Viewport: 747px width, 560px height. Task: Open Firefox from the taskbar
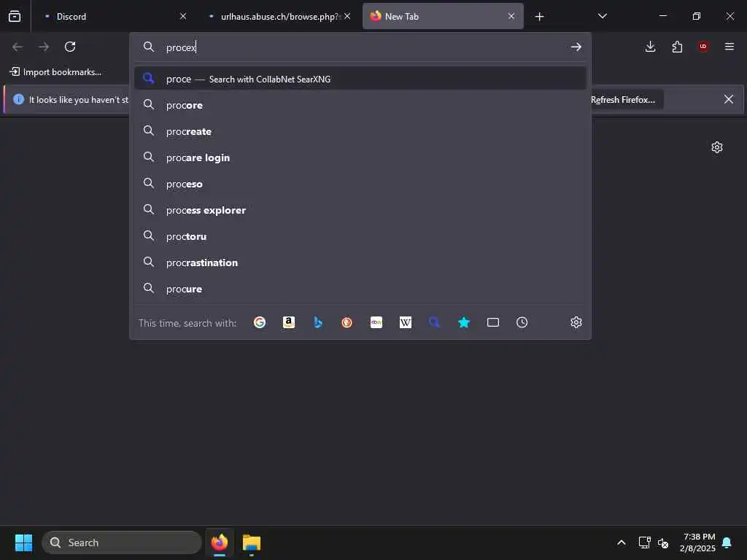point(220,542)
